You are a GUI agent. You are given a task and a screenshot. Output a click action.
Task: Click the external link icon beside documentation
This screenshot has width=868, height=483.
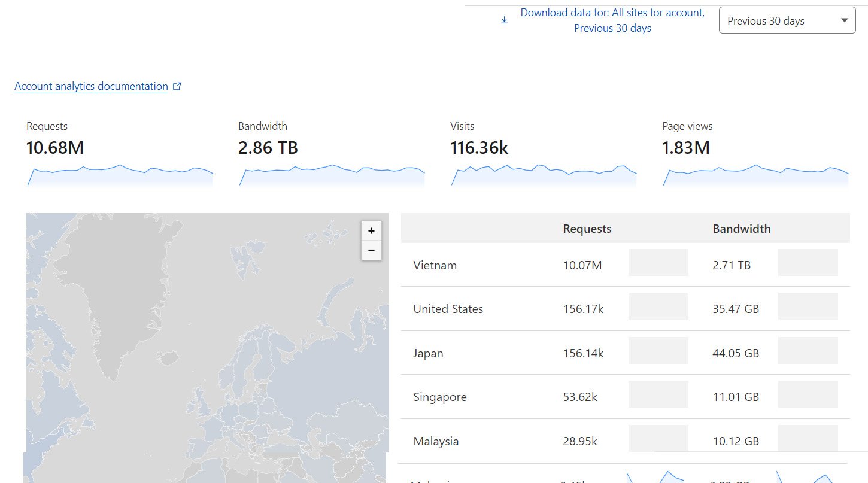(177, 86)
